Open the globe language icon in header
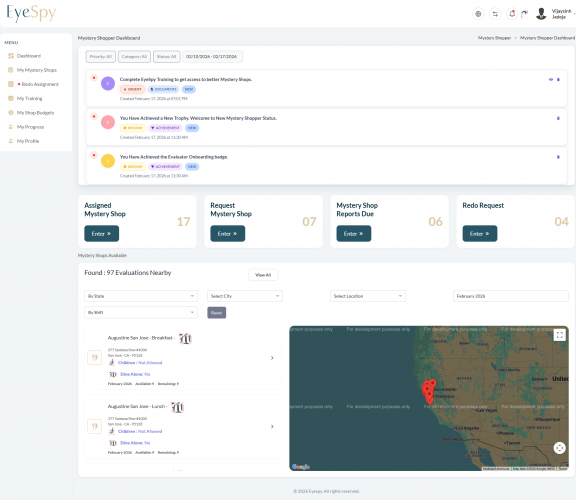The width and height of the screenshot is (576, 500). (478, 14)
